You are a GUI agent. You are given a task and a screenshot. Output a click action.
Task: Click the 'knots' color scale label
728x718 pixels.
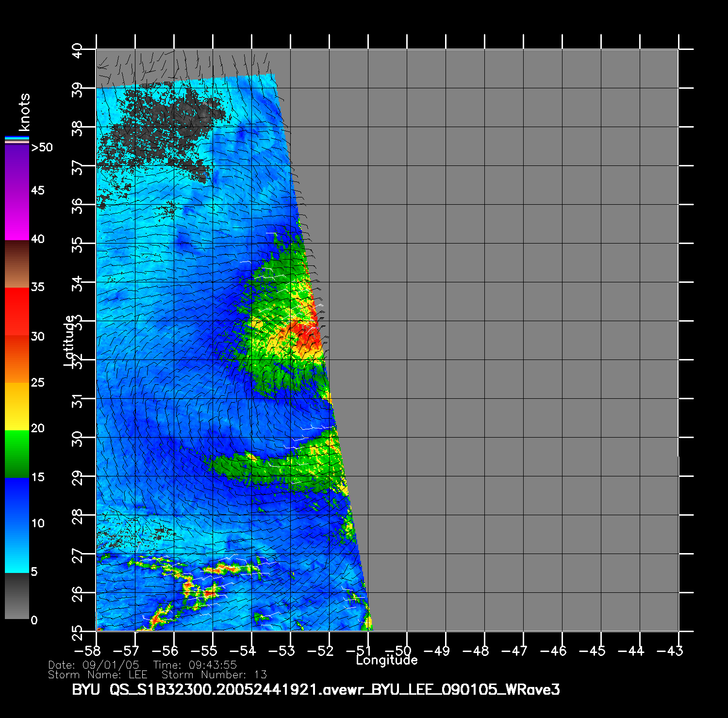[x=24, y=112]
